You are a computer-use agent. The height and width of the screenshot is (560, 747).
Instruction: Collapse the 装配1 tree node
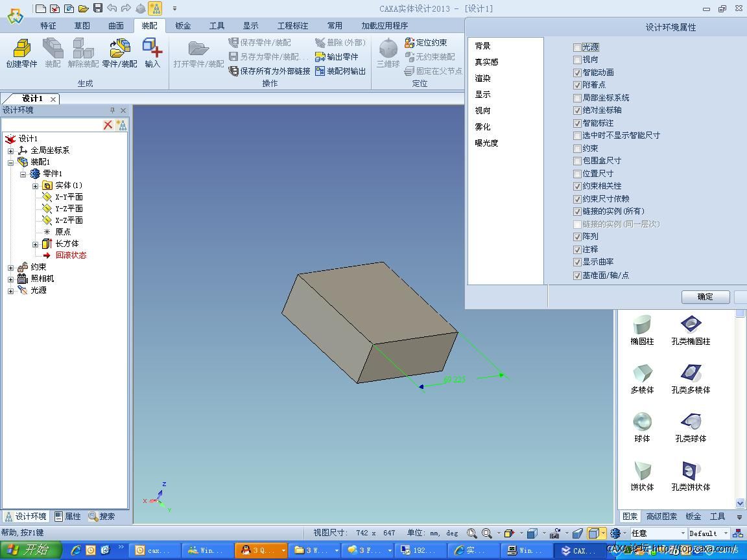coord(10,162)
